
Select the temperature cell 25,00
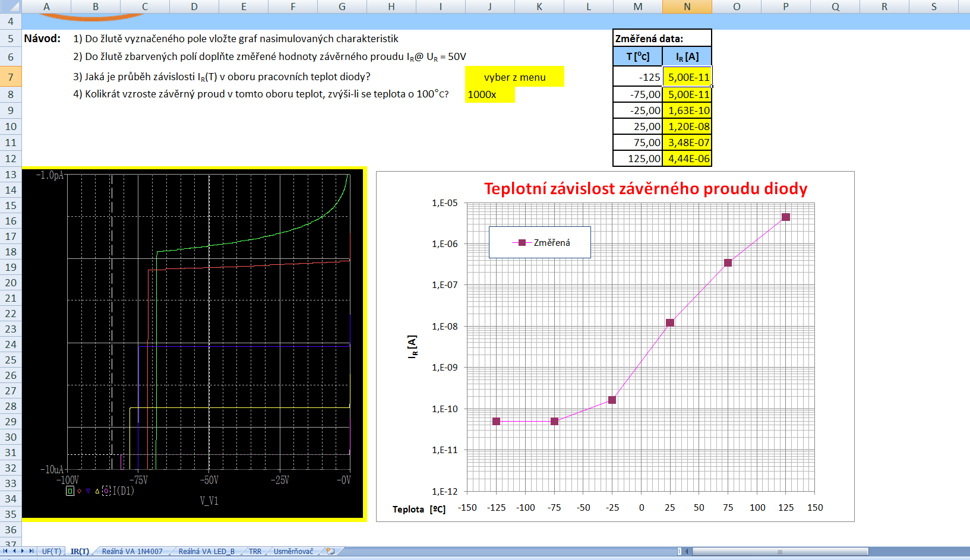(638, 126)
